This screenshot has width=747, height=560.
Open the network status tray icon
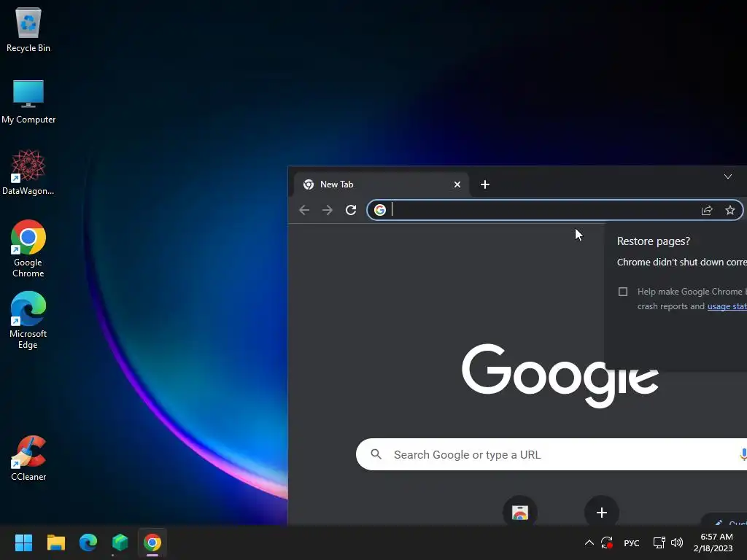(x=659, y=542)
